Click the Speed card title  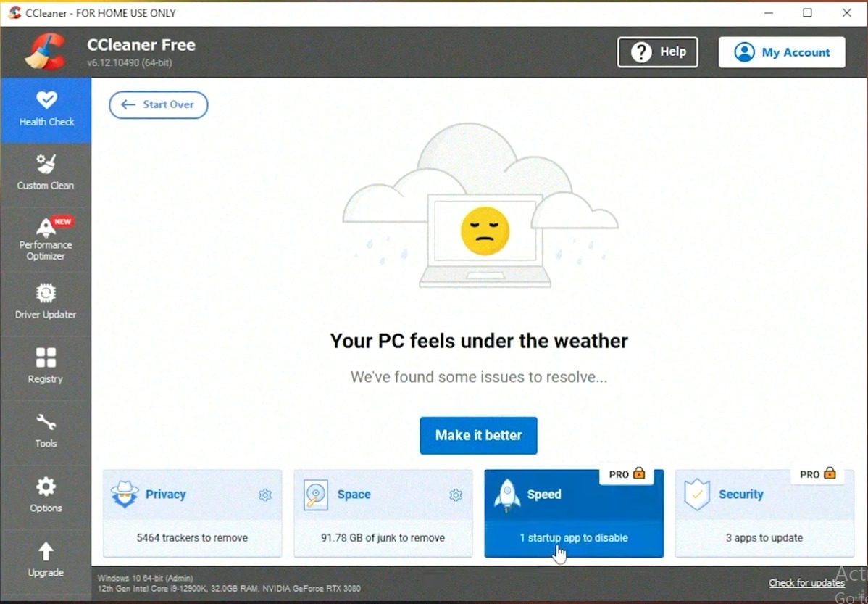(x=543, y=495)
